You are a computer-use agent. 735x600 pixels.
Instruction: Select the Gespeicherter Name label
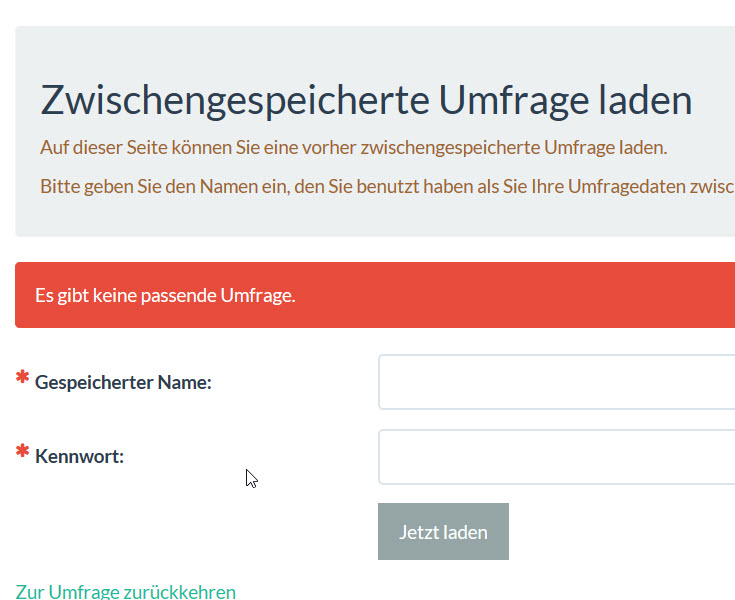[x=123, y=382]
